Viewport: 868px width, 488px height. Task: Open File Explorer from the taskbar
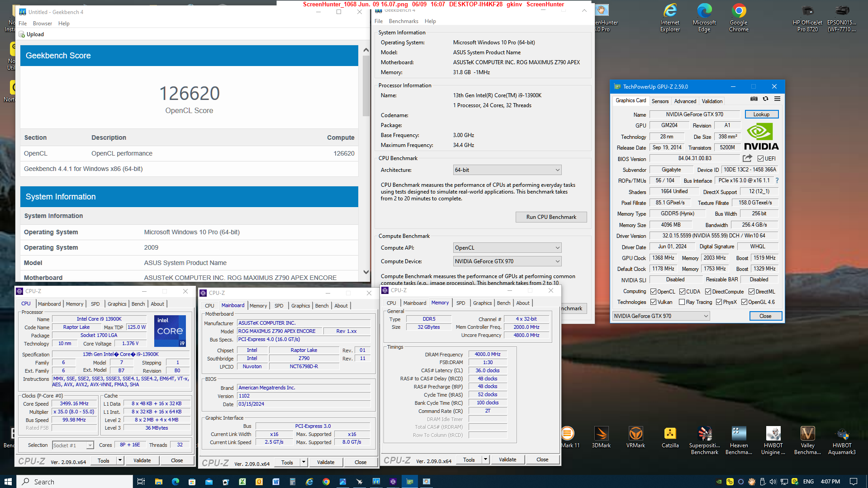pos(158,482)
